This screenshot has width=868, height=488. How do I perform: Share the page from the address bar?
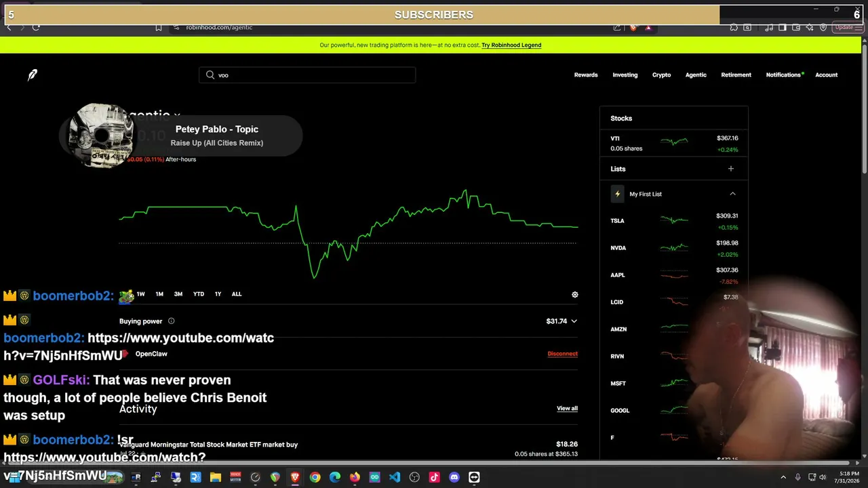617,28
